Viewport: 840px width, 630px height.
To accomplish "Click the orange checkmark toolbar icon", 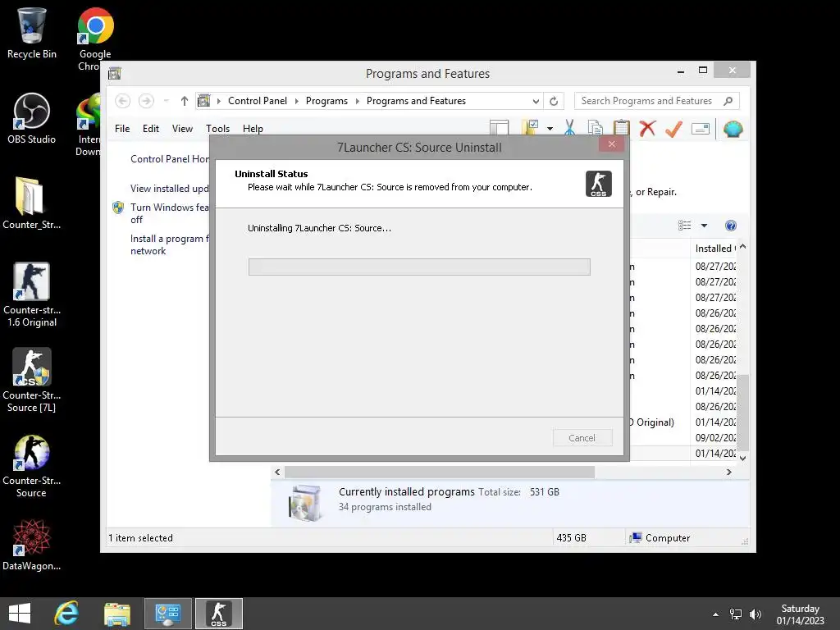I will pos(674,129).
